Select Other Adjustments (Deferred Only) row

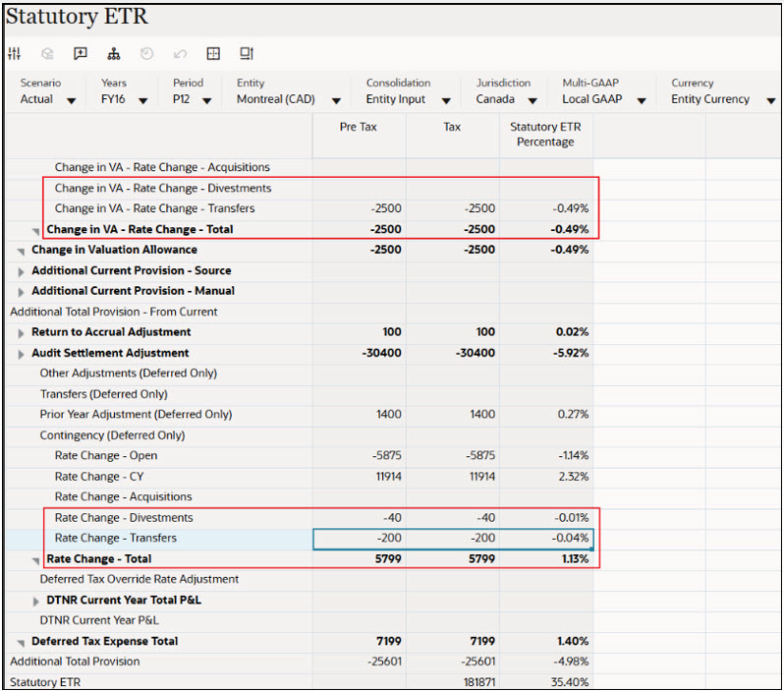click(129, 374)
